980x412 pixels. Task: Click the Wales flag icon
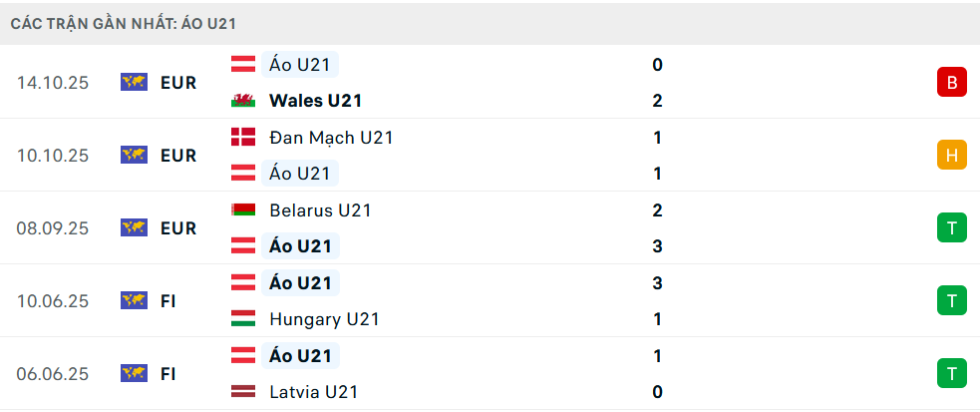(242, 101)
